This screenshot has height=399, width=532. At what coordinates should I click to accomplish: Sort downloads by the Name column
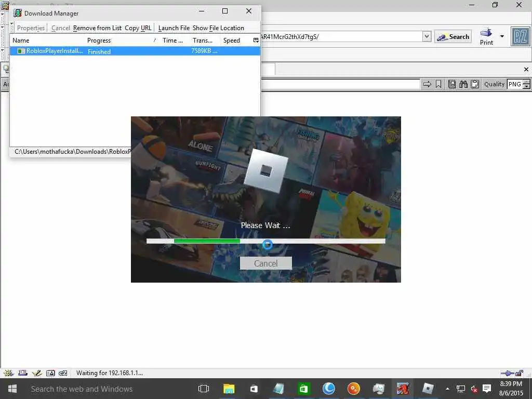47,41
